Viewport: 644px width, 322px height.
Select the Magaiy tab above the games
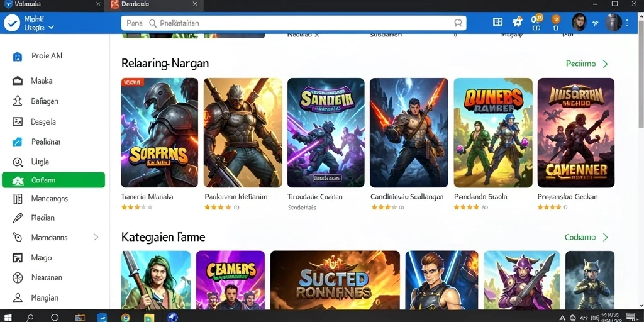[511, 35]
